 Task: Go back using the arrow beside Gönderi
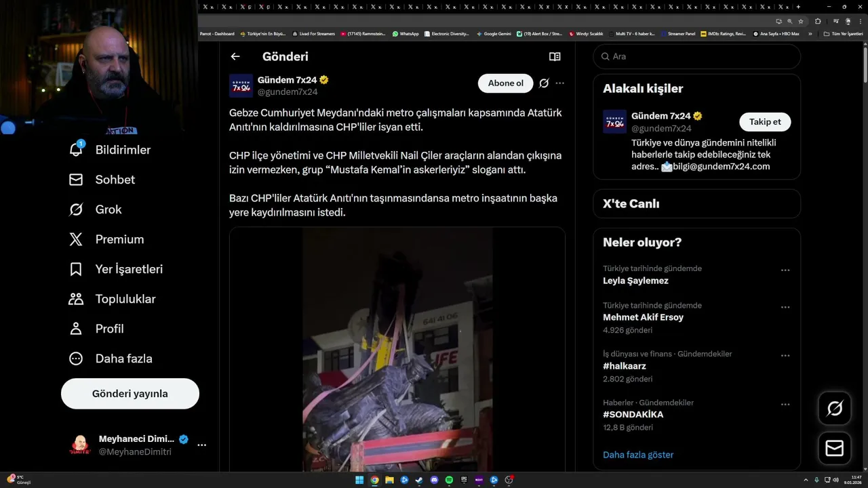click(235, 57)
